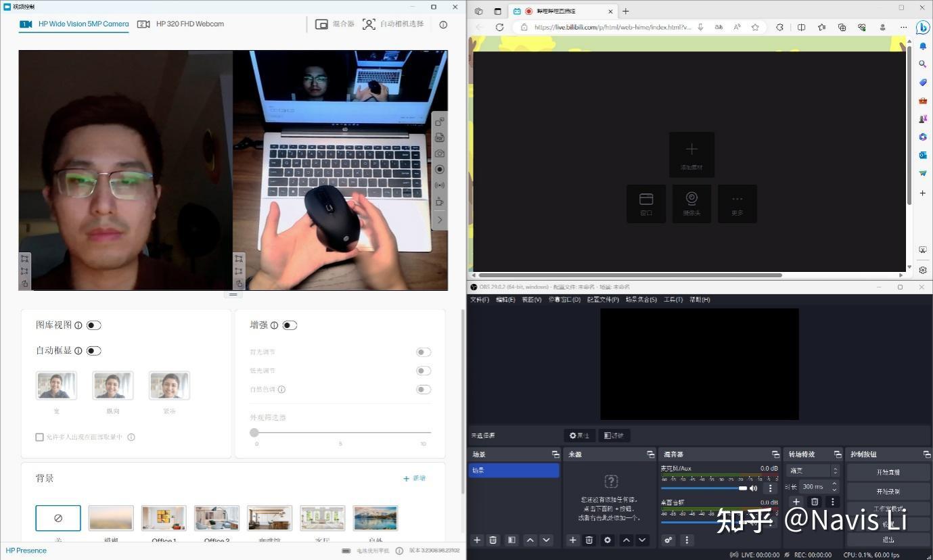
Task: Open the 混合器 mixer option in HP Presence
Action: click(x=335, y=24)
